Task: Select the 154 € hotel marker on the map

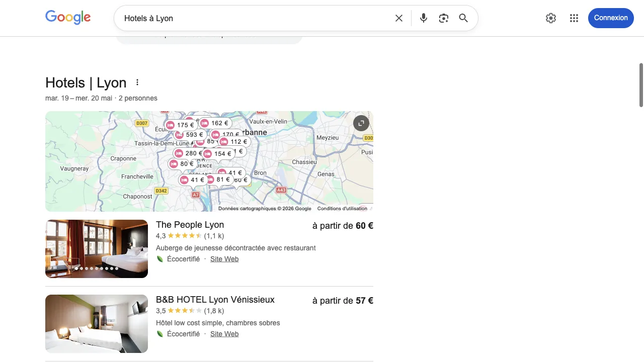Action: pos(218,154)
